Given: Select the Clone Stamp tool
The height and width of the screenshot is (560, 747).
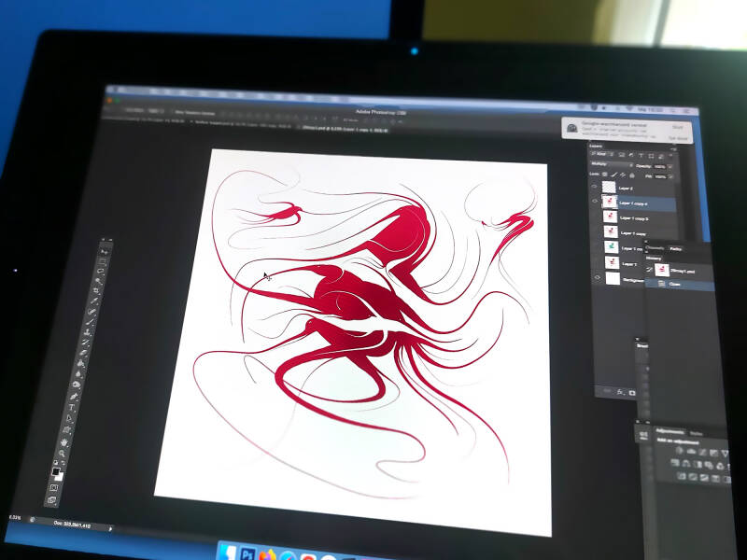Looking at the screenshot, I should pyautogui.click(x=87, y=331).
